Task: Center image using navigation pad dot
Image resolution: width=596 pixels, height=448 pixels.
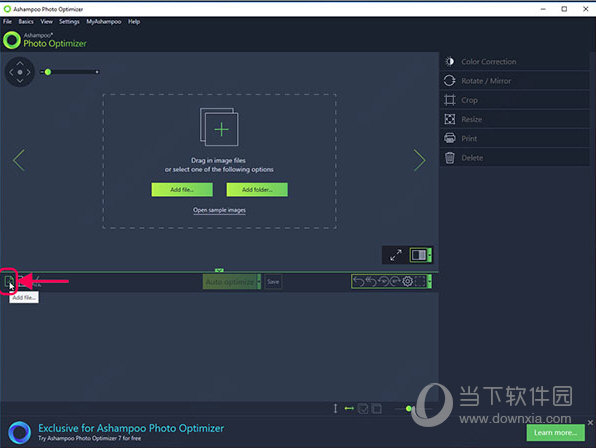Action: coord(20,72)
